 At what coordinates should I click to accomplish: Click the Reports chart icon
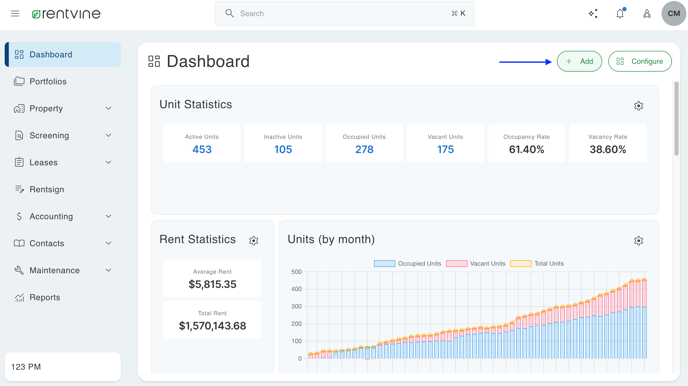19,297
